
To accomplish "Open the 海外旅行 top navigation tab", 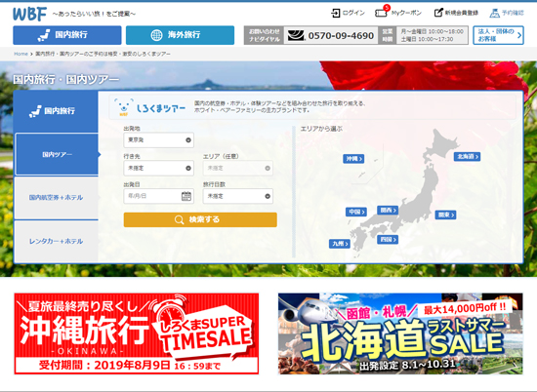I will (x=181, y=35).
